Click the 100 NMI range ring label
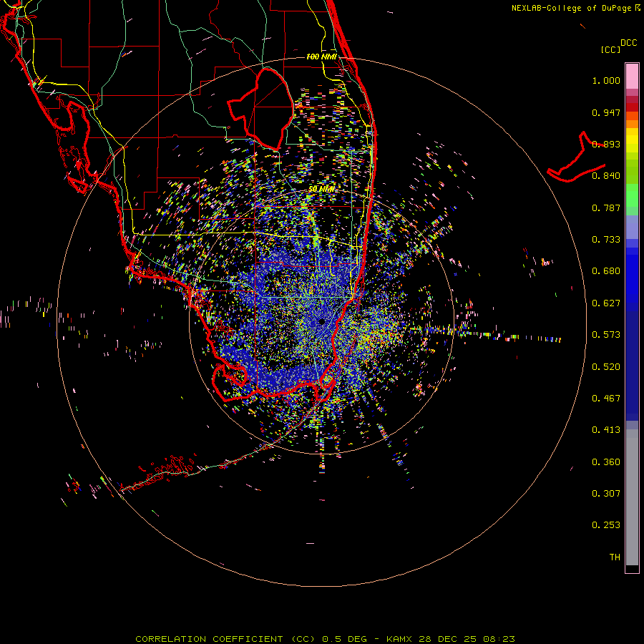Viewport: 644px width, 644px height. 321,57
